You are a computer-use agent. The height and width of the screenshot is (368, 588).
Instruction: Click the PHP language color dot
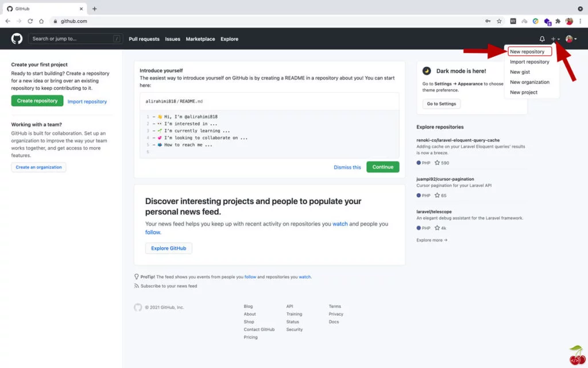click(419, 163)
